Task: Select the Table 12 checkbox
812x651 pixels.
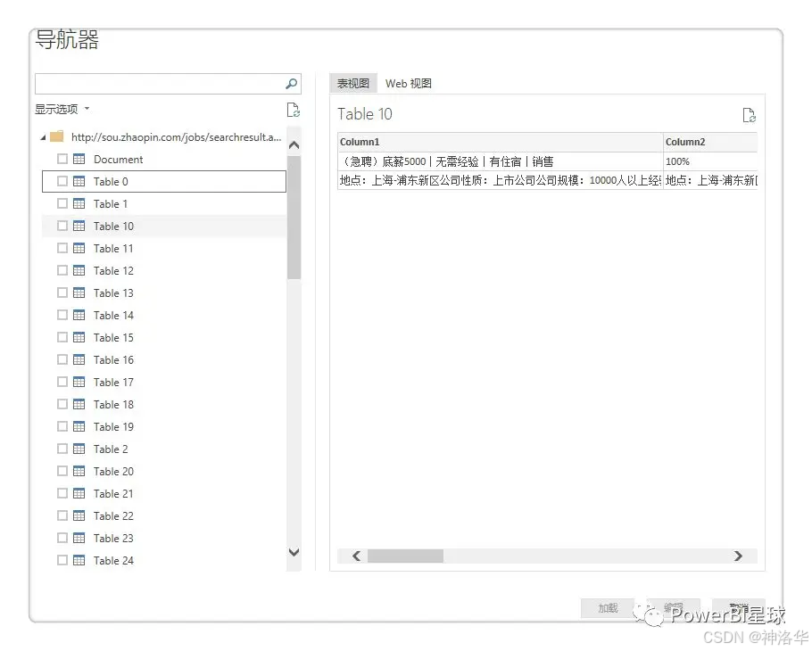Action: tap(62, 270)
